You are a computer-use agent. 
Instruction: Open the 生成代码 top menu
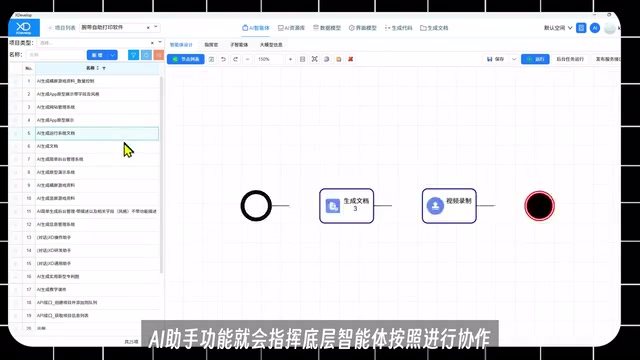pyautogui.click(x=398, y=28)
